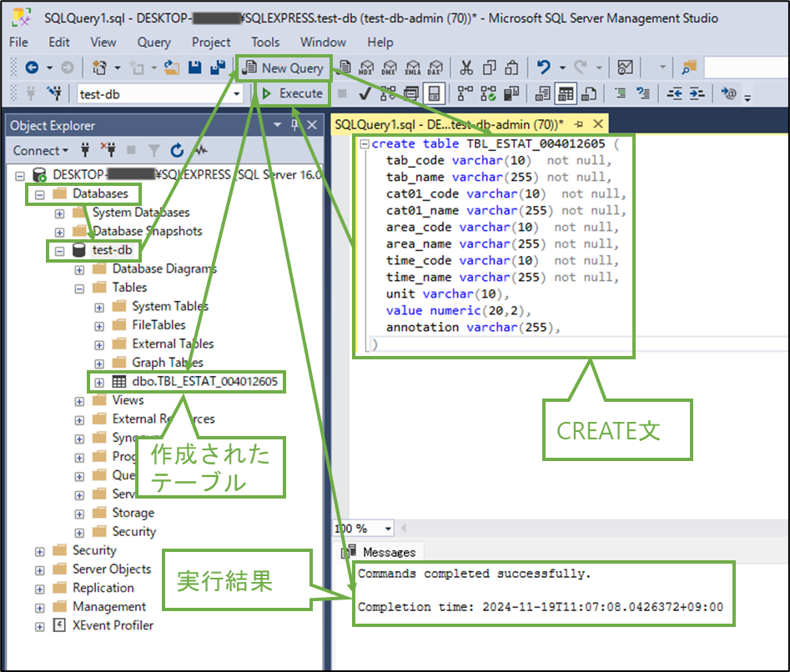Open the File menu
The width and height of the screenshot is (790, 672).
pyautogui.click(x=18, y=43)
